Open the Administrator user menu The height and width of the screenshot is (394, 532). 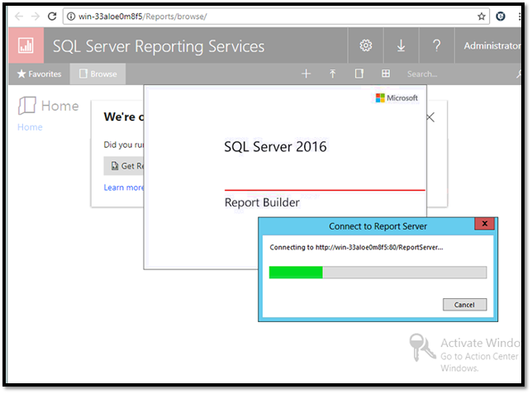click(x=492, y=46)
